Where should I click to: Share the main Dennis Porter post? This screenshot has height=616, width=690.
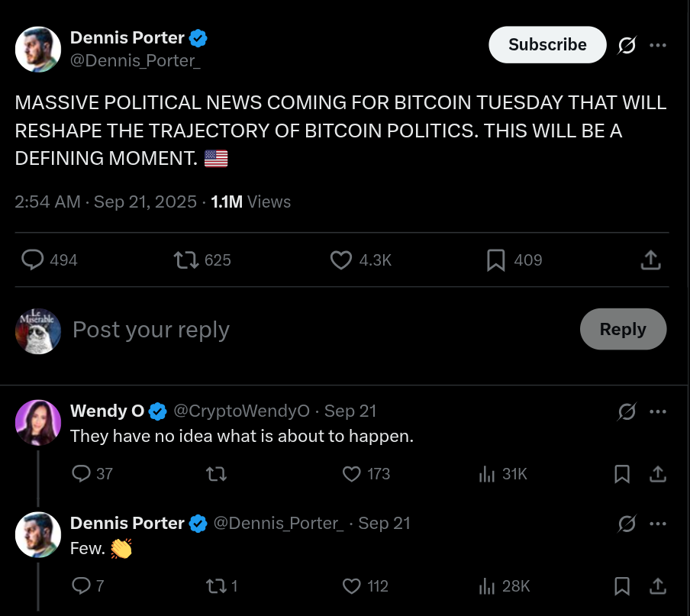click(650, 260)
